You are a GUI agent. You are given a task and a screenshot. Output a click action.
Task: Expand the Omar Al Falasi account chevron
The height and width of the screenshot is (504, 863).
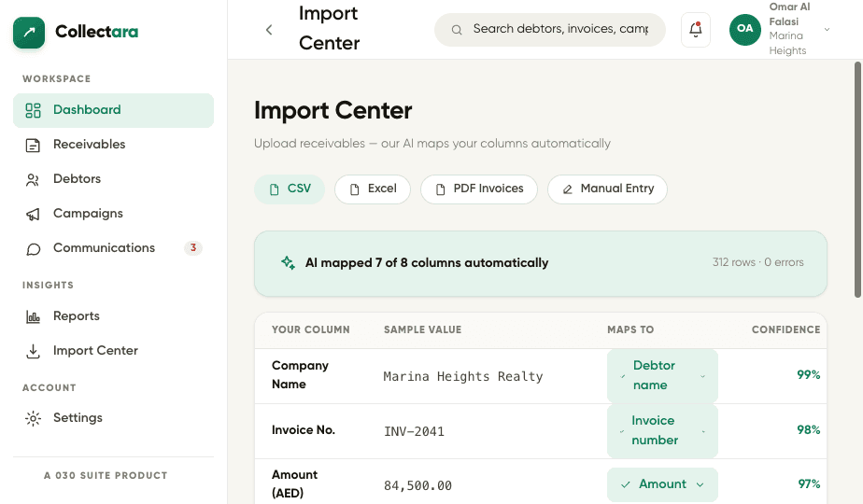[827, 30]
